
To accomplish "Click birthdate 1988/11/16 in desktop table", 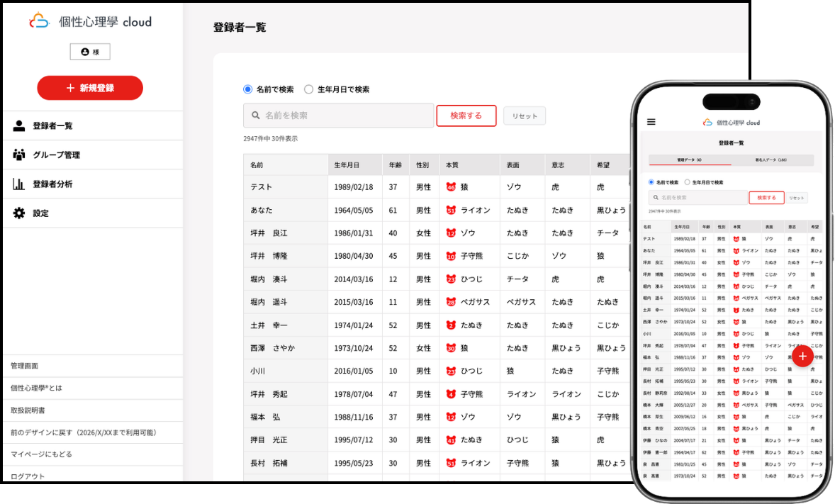I will point(354,417).
